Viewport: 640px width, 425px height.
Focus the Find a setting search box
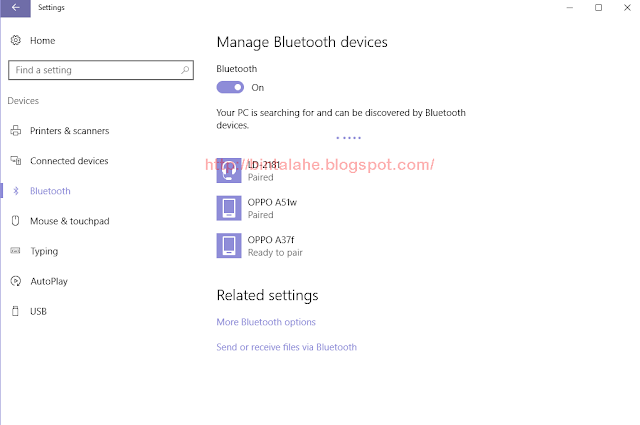pos(101,70)
